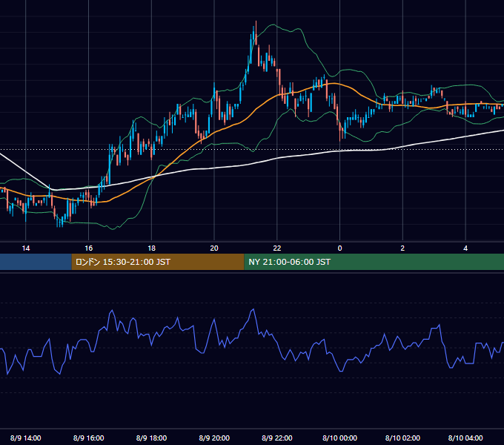Image resolution: width=504 pixels, height=445 pixels.
Task: Click the hour label 0 on price chart axis
Action: point(339,248)
